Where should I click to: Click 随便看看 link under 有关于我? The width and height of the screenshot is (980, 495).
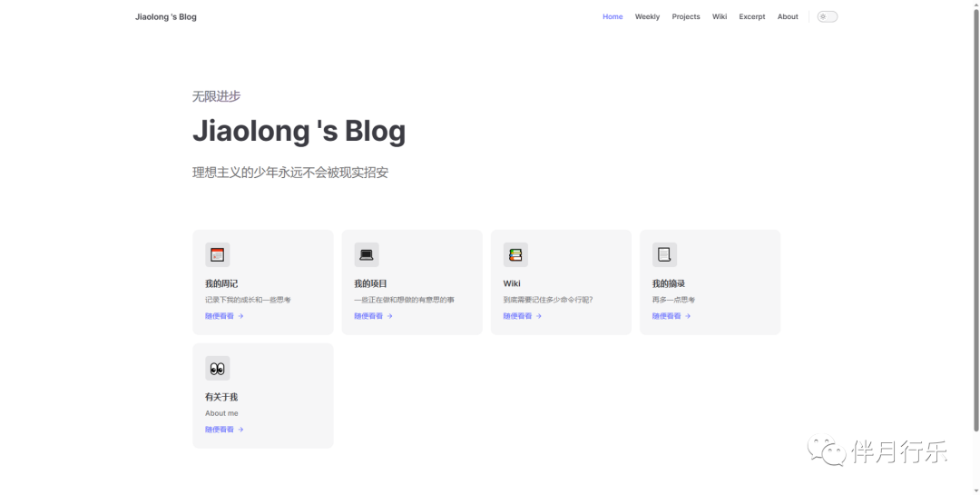(x=224, y=430)
